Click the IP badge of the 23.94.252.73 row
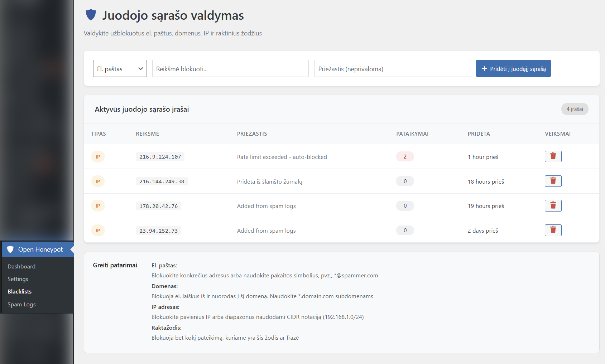The height and width of the screenshot is (364, 605). 98,230
